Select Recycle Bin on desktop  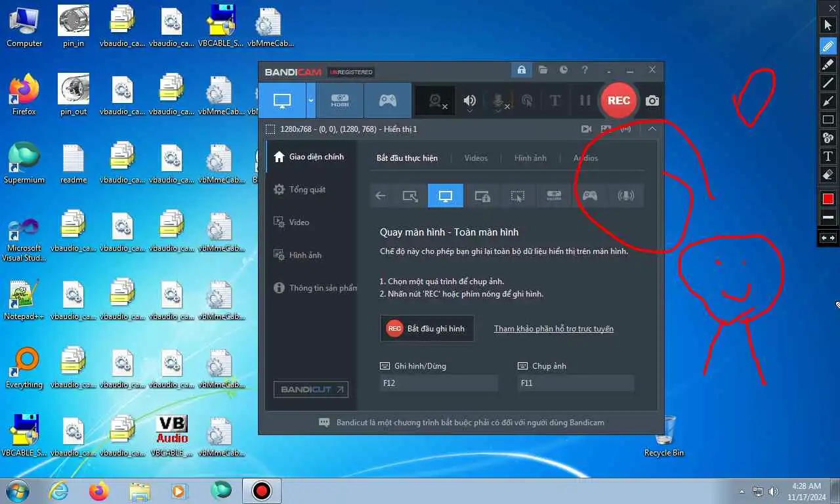pos(664,436)
